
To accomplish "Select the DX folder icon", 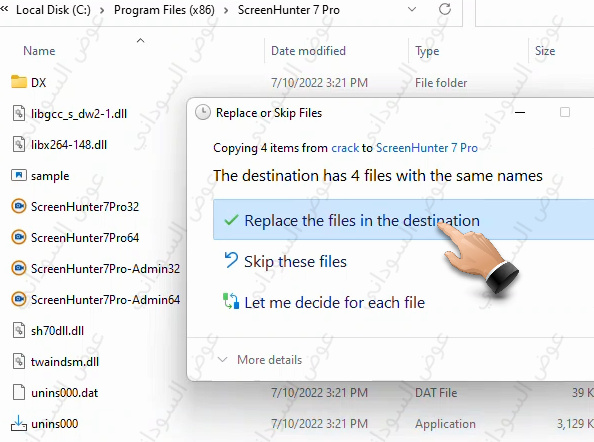I will point(19,82).
